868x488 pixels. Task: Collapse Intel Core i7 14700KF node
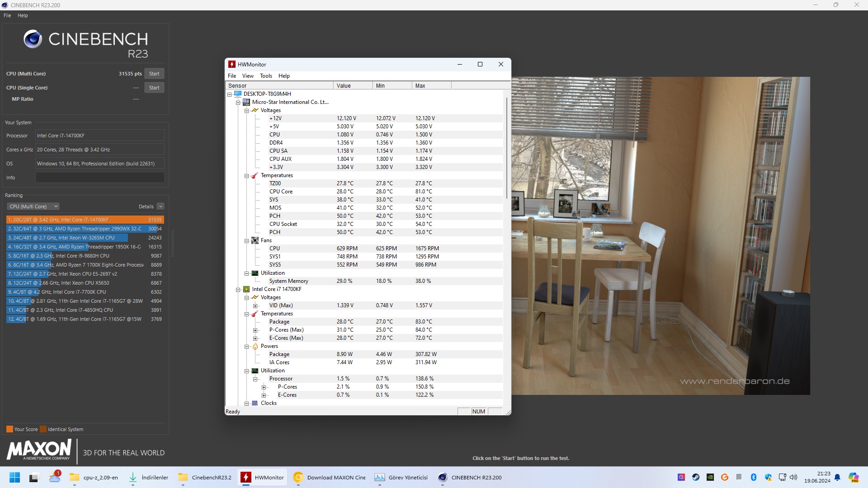pos(238,289)
